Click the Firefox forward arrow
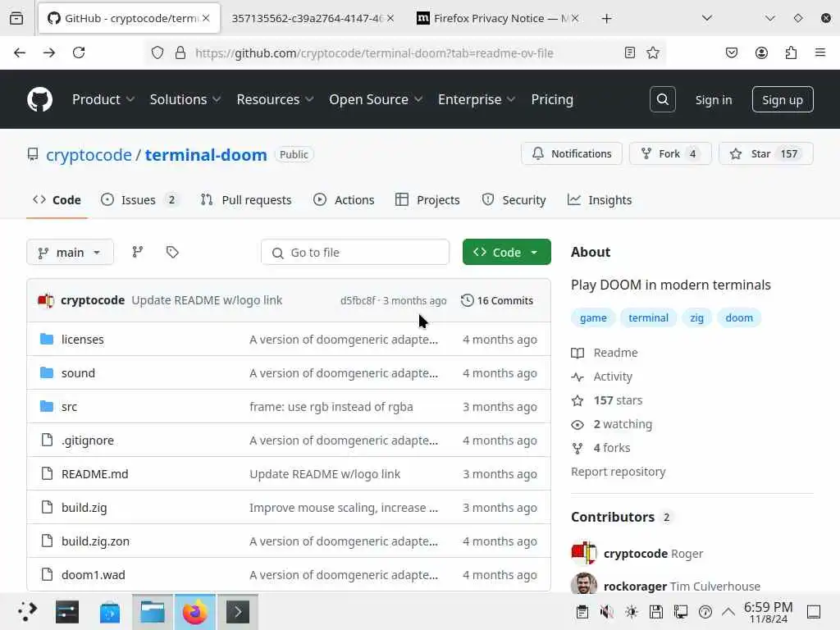 click(49, 52)
